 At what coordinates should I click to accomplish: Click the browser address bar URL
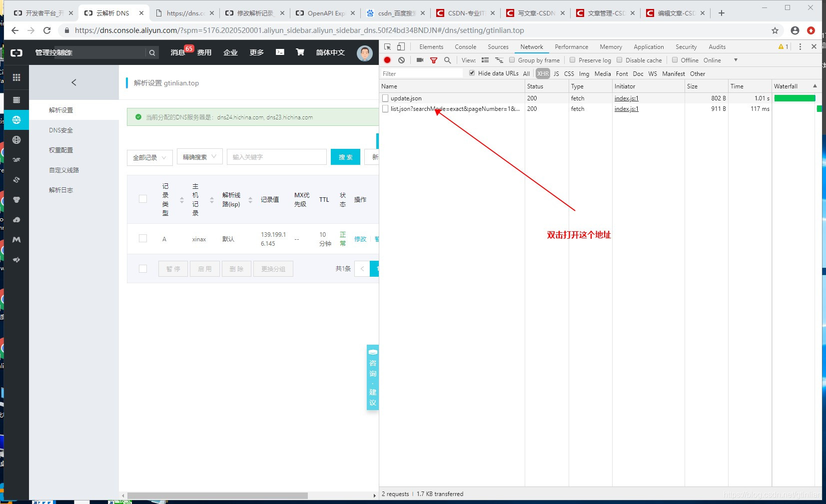tap(299, 30)
